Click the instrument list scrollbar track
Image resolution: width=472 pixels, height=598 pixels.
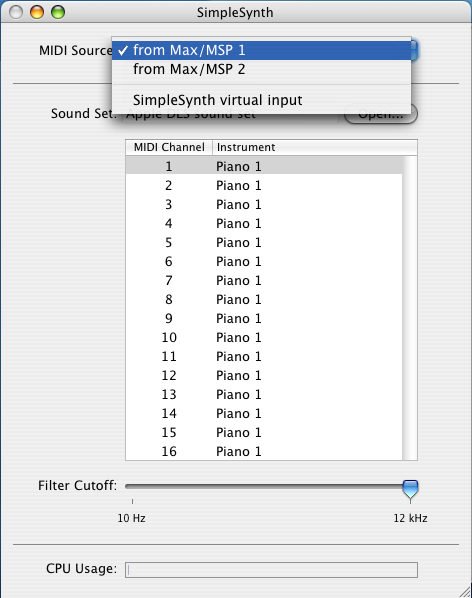click(409, 308)
